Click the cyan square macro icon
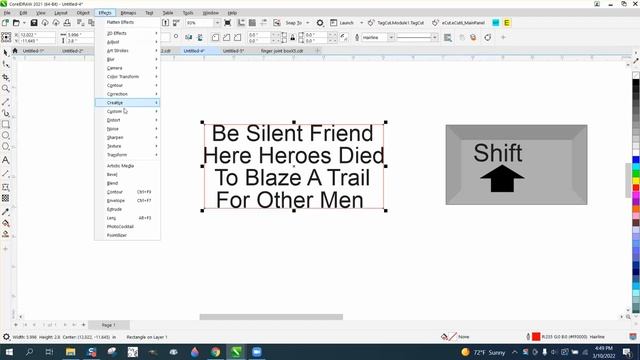Viewport: 640px width, 360px height. click(496, 23)
